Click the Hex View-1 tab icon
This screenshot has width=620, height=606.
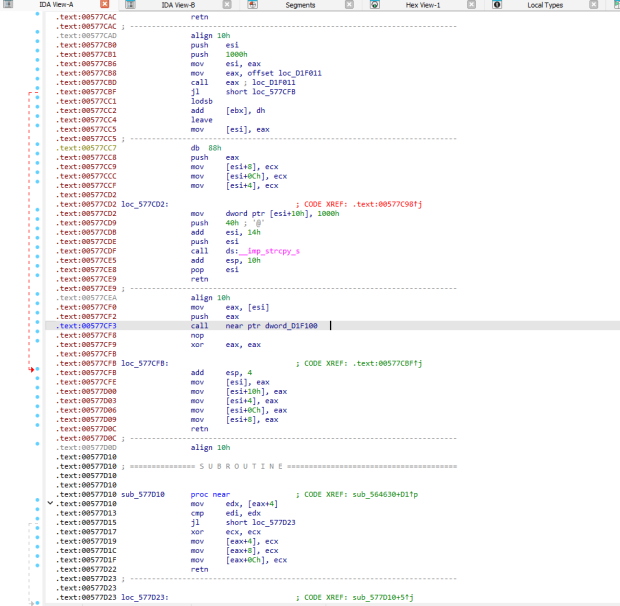374,5
